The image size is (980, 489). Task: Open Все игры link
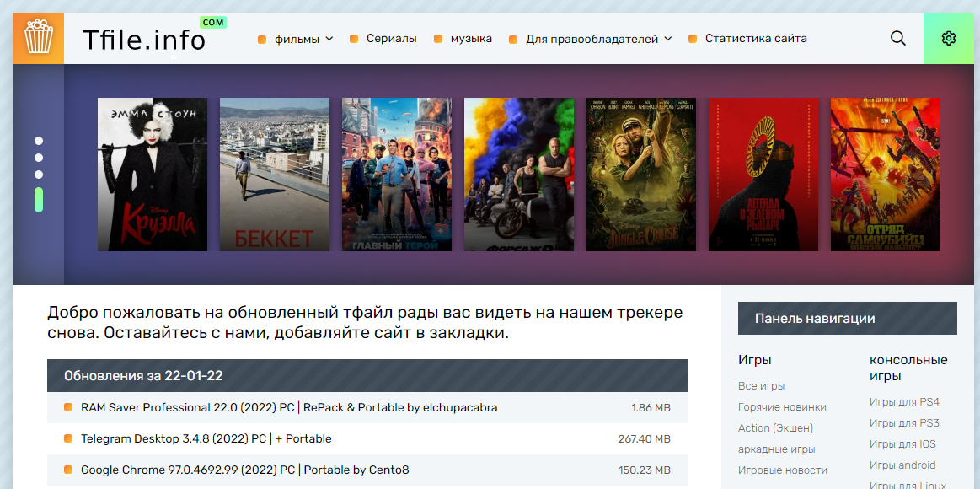(x=761, y=386)
